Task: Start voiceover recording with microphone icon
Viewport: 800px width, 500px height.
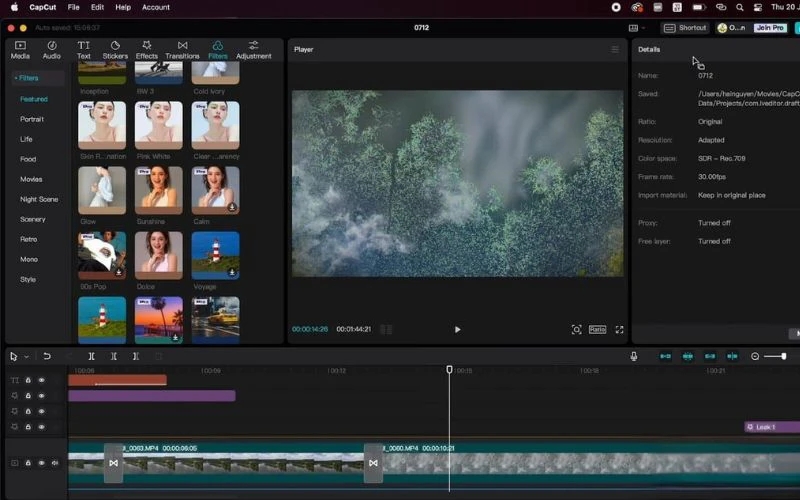Action: (634, 356)
